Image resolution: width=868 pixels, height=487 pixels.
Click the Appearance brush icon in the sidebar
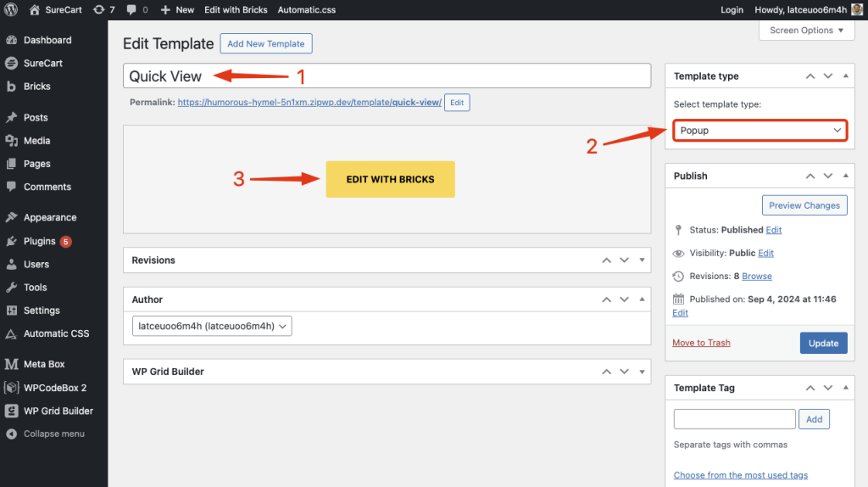[x=12, y=217]
